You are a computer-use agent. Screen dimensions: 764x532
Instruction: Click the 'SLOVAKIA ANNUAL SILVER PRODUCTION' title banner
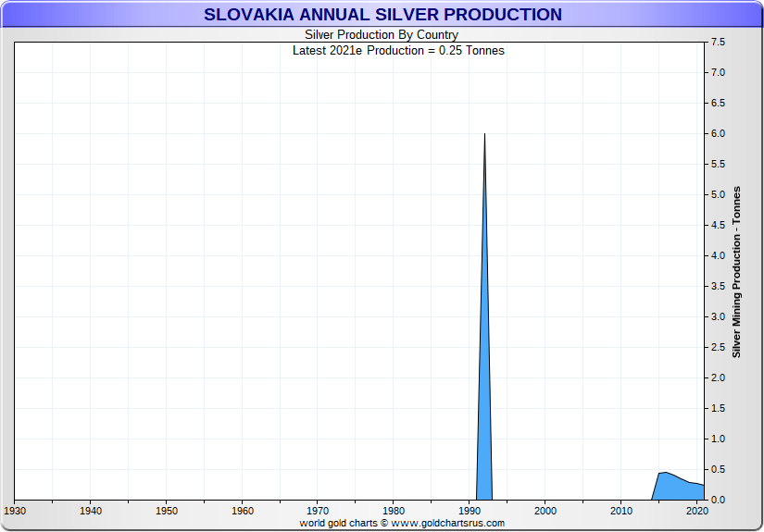click(382, 15)
